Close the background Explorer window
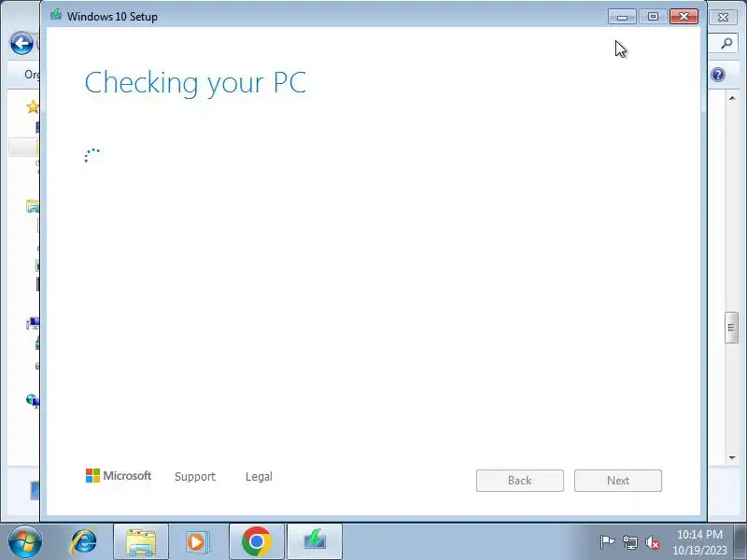747x560 pixels. tap(723, 17)
